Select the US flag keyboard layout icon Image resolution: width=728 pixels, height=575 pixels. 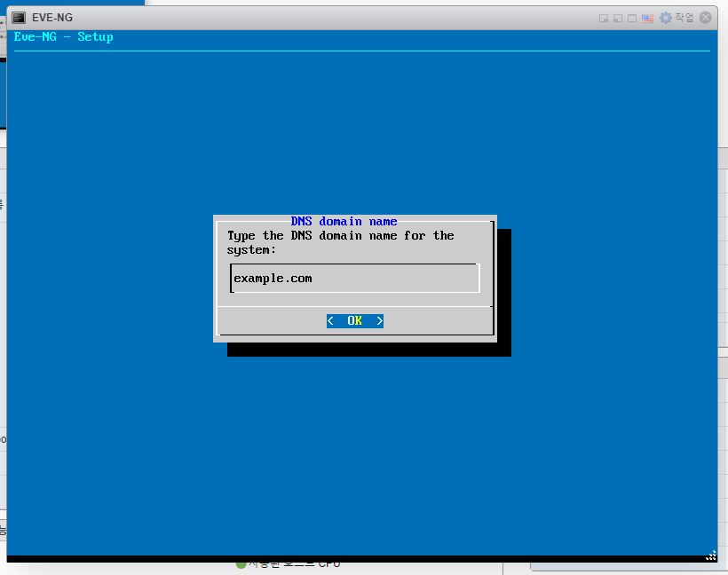pyautogui.click(x=647, y=18)
